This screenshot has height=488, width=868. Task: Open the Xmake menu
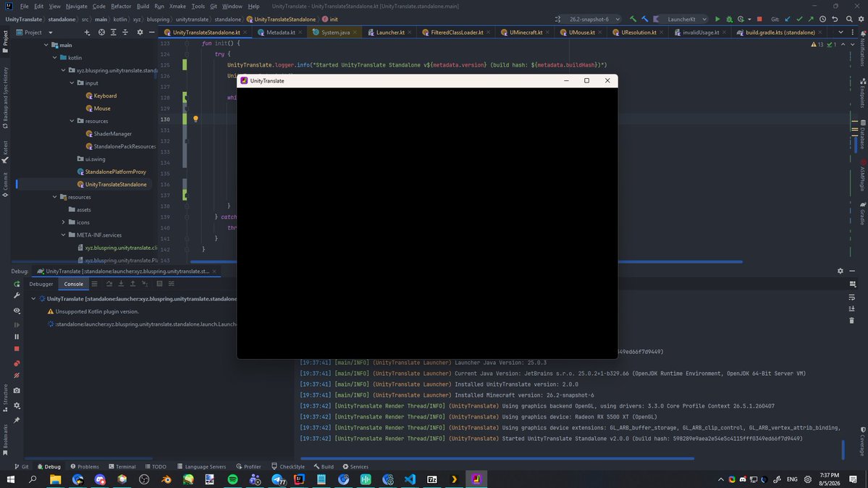(x=177, y=6)
